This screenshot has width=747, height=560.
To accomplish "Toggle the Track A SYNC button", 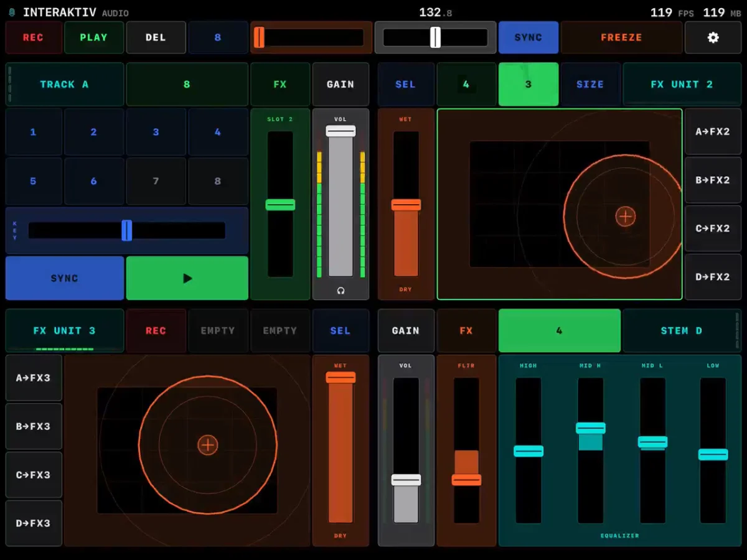I will point(65,278).
